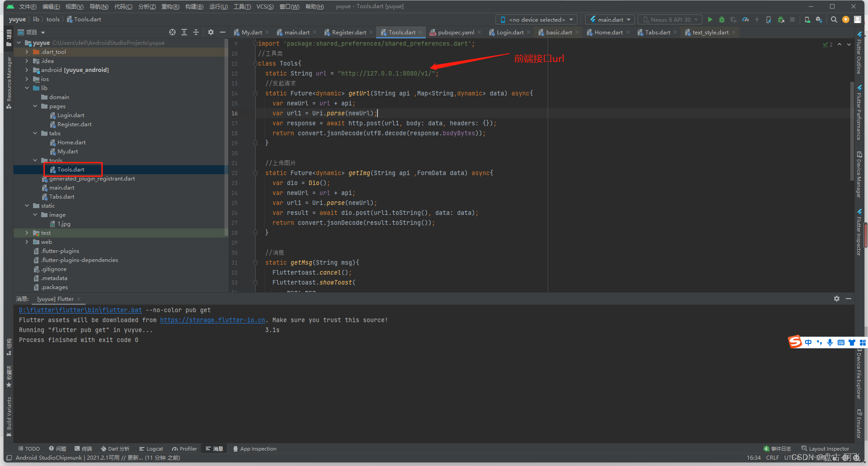Collapse All icon in the Project panel toolbar
868x466 pixels.
click(x=196, y=32)
